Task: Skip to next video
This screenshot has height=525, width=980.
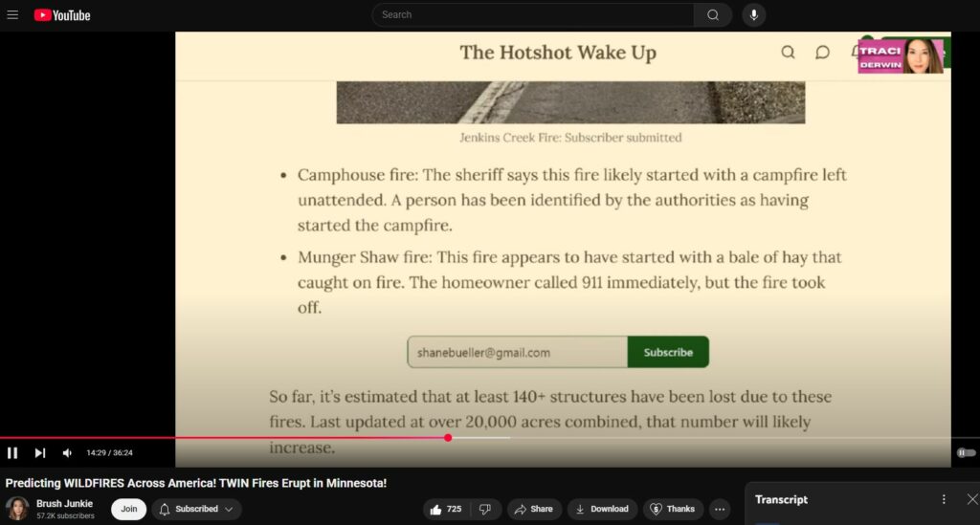Action: pyautogui.click(x=40, y=452)
